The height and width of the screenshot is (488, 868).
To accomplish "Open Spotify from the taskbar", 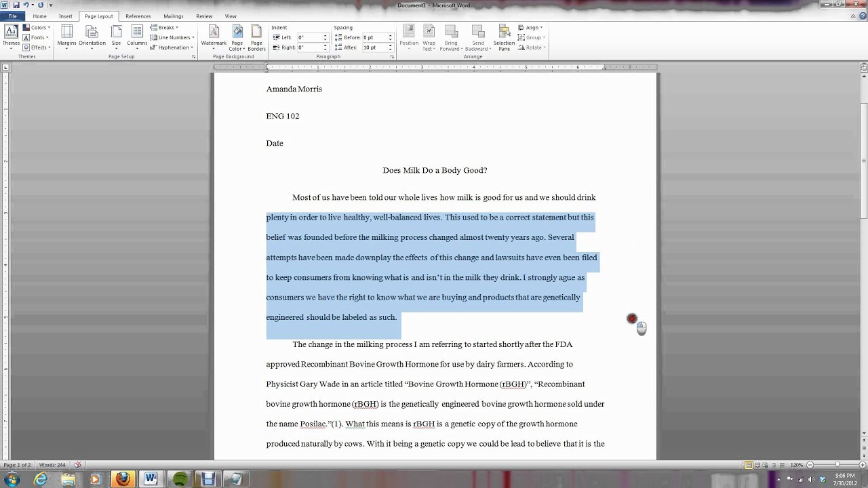I will [x=180, y=479].
